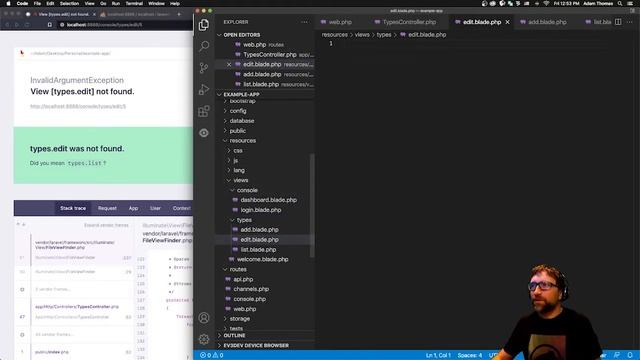The height and width of the screenshot is (360, 640).
Task: Open the Apple menu
Action: click(8, 3)
